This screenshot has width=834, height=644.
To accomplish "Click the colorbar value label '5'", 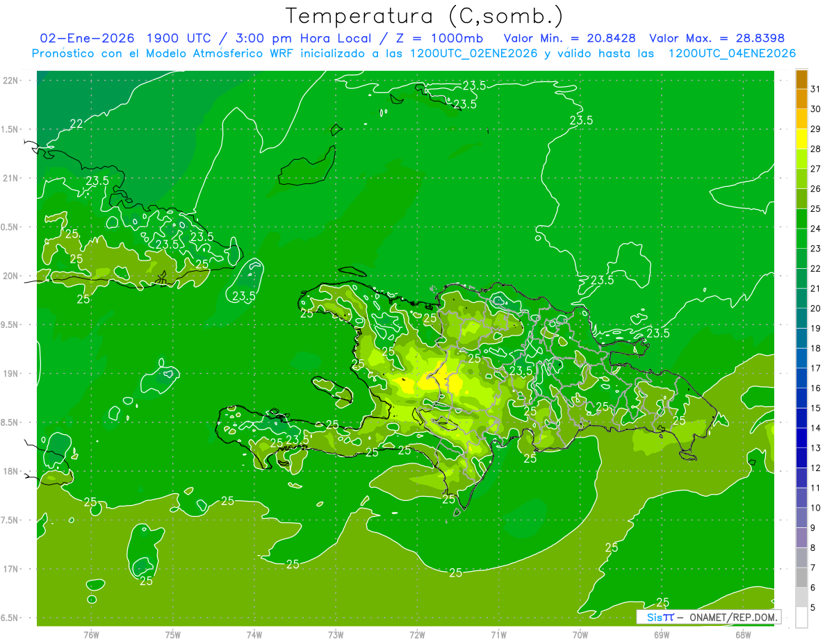I will click(813, 608).
